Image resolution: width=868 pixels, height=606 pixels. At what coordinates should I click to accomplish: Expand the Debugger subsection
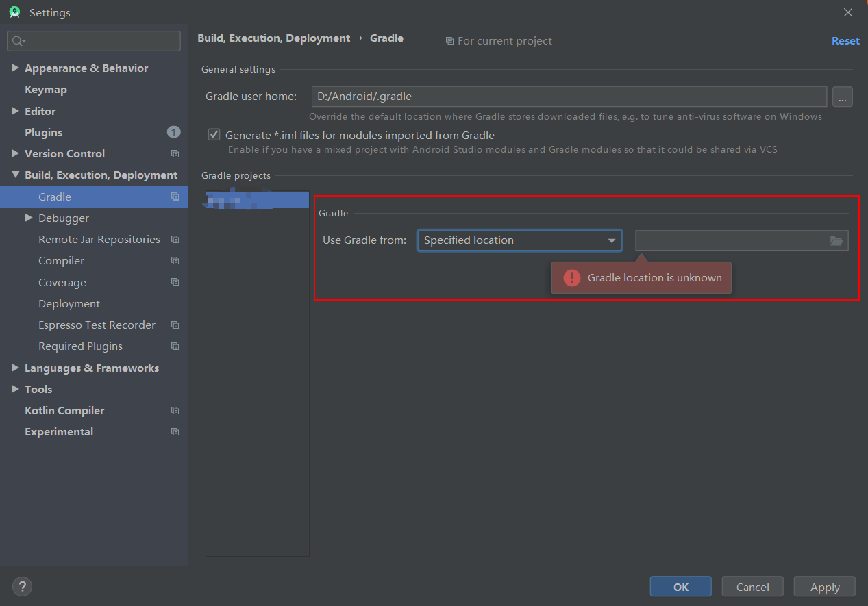29,218
